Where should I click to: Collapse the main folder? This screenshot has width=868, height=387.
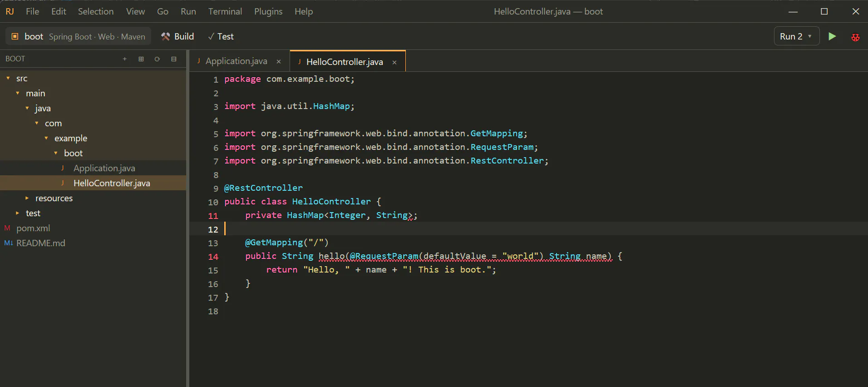[x=18, y=93]
